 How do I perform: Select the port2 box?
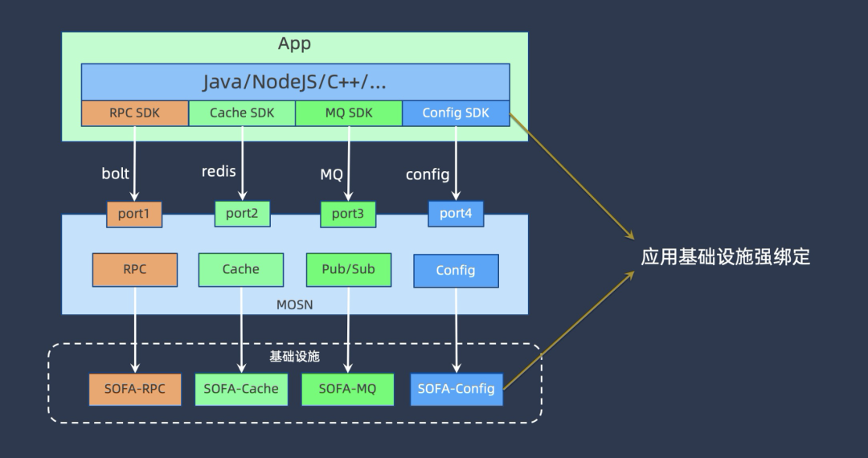243,214
